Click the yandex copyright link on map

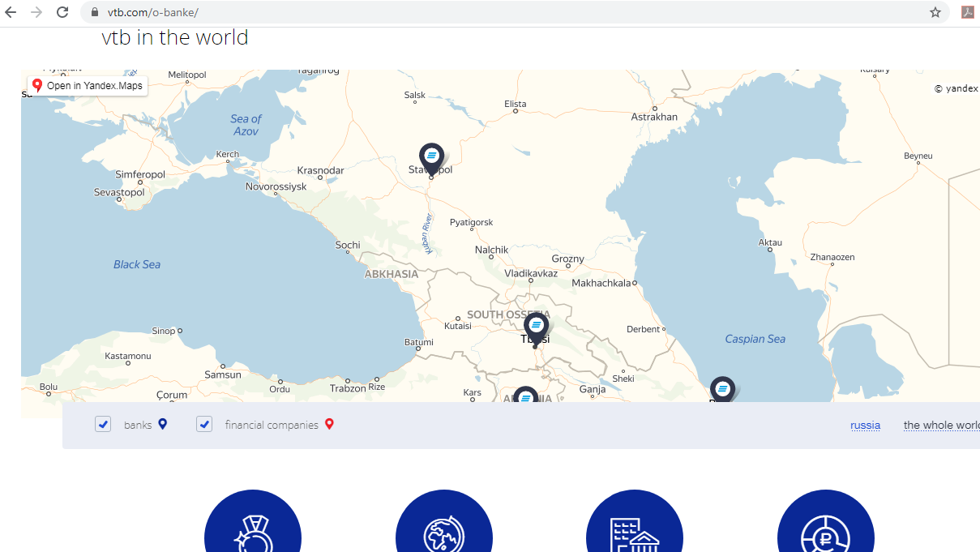956,89
